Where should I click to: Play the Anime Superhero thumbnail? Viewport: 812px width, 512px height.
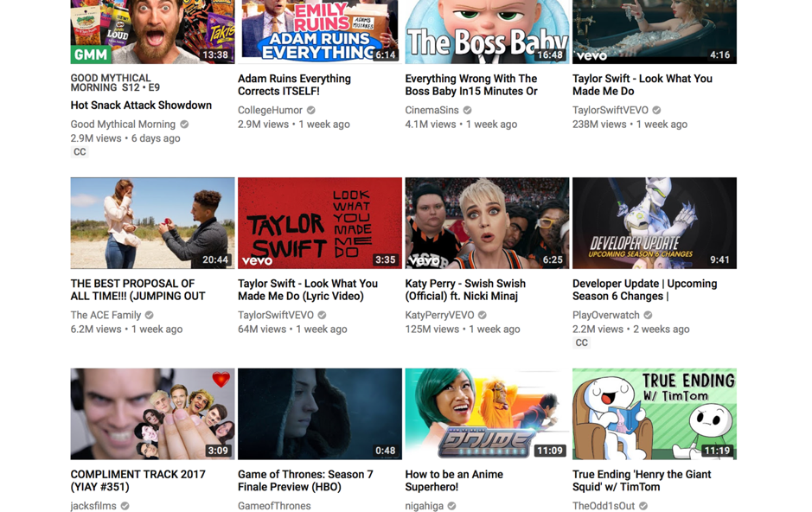(487, 414)
